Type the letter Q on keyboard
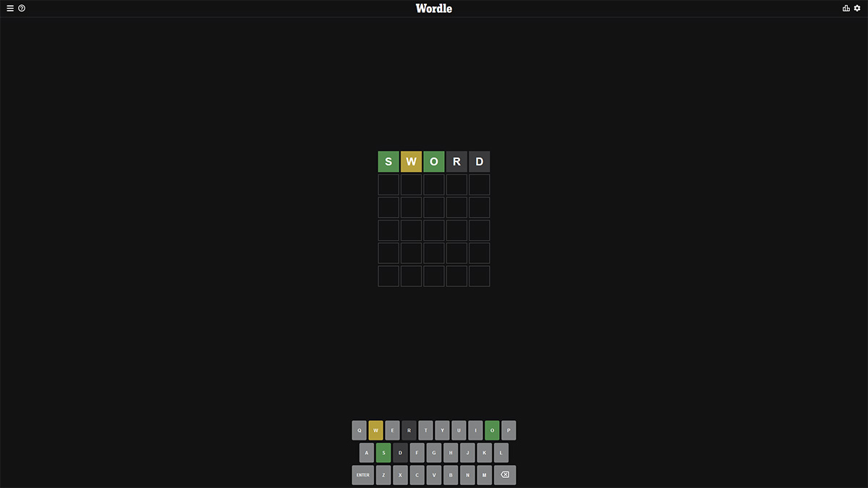 click(359, 430)
